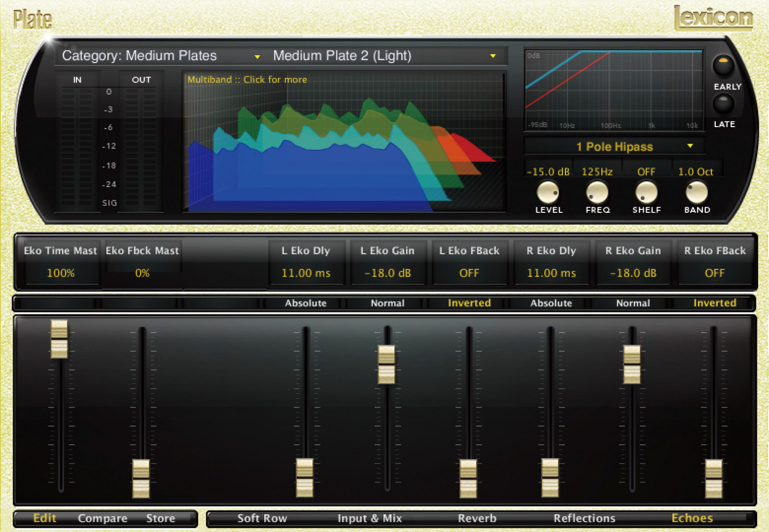Click the Plate logo
769x532 pixels.
(33, 19)
